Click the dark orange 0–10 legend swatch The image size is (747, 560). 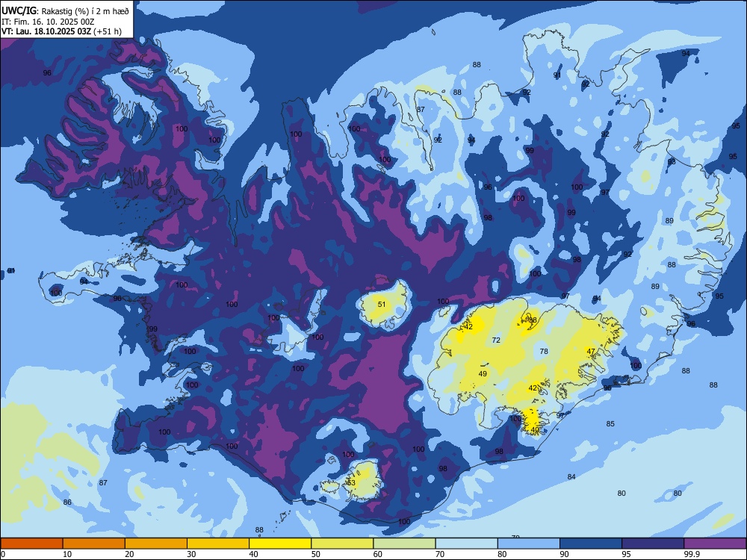(x=31, y=544)
